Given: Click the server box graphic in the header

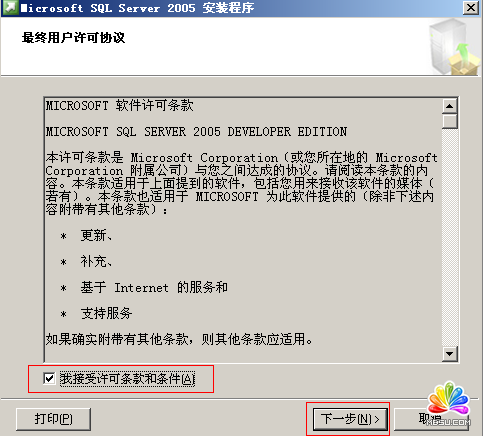Looking at the screenshot, I should (454, 47).
